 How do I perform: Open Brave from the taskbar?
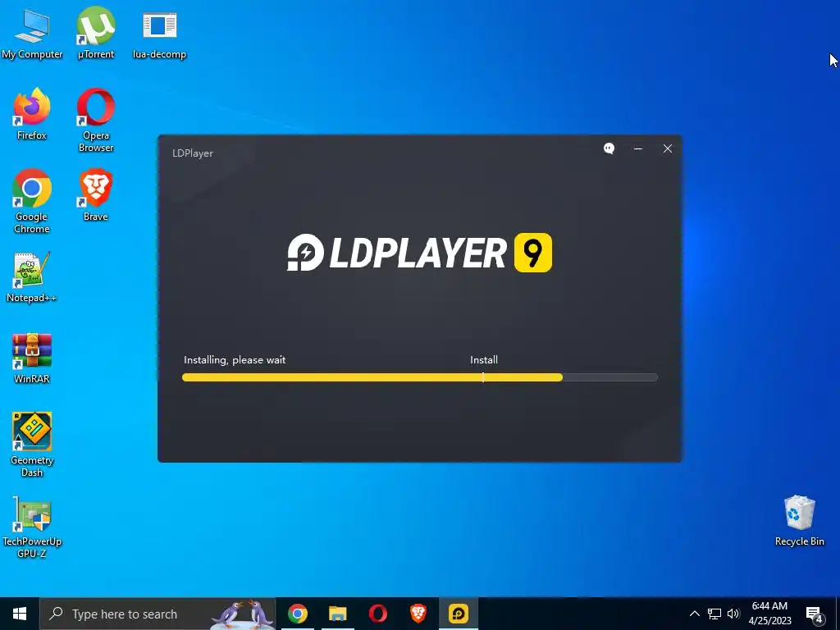tap(418, 614)
